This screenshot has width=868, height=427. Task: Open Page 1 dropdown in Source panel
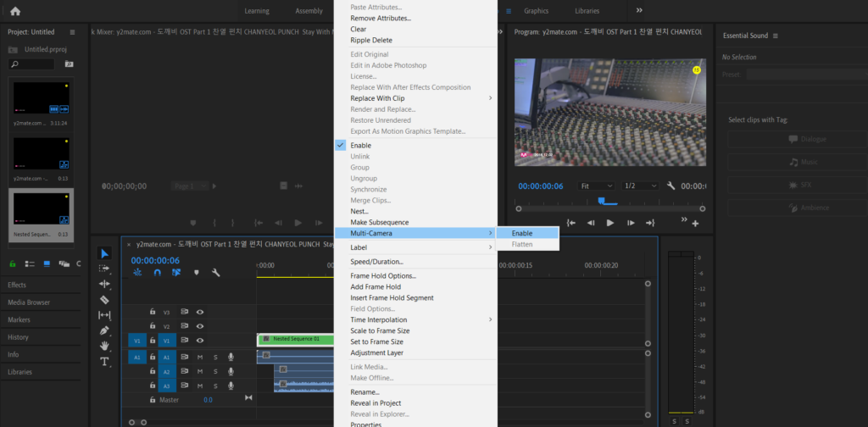click(x=189, y=186)
